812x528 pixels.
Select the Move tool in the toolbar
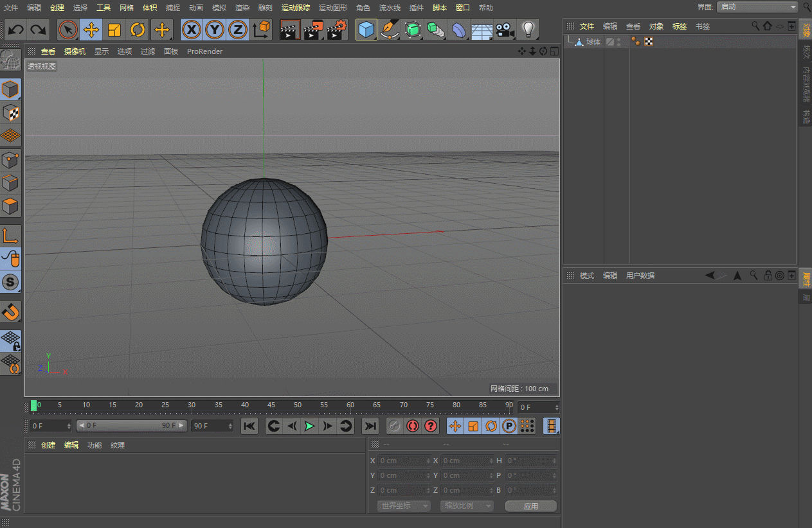(x=91, y=30)
